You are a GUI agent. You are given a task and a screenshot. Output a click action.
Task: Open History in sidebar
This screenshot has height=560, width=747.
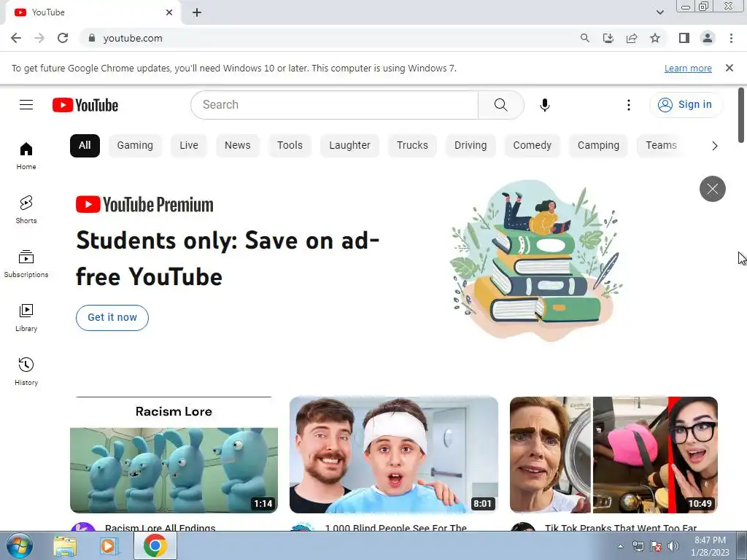click(26, 371)
